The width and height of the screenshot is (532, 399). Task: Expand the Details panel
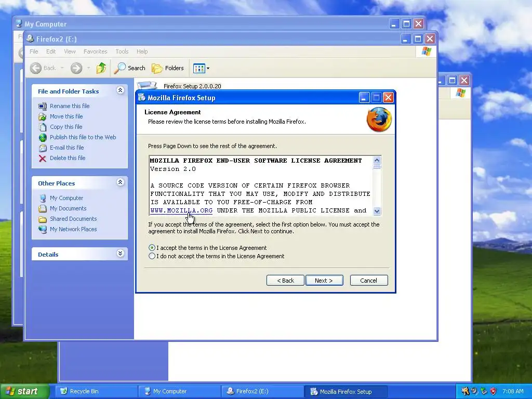click(120, 254)
